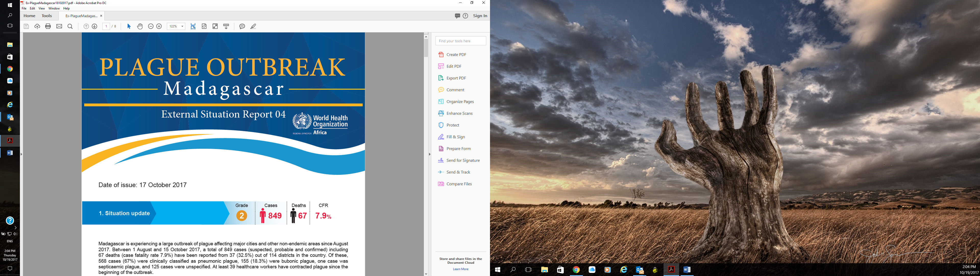Open the Acrobat help question mark icon
The height and width of the screenshot is (276, 980).
coord(465,16)
